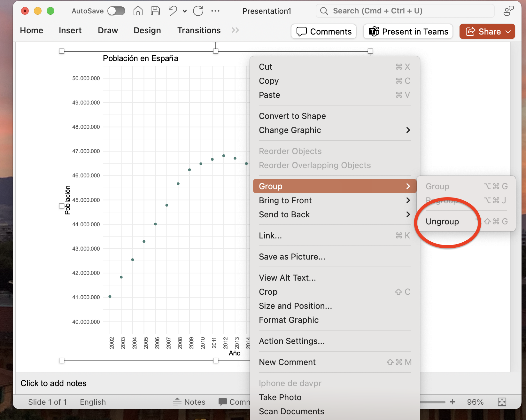Open the more options ellipsis in title bar
The width and height of the screenshot is (526, 420).
tap(215, 11)
